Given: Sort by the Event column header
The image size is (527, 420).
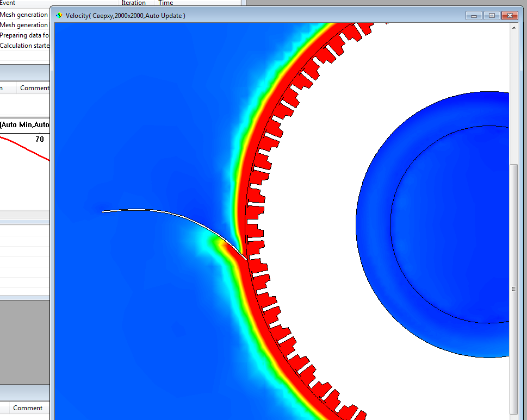Looking at the screenshot, I should 8,3.
